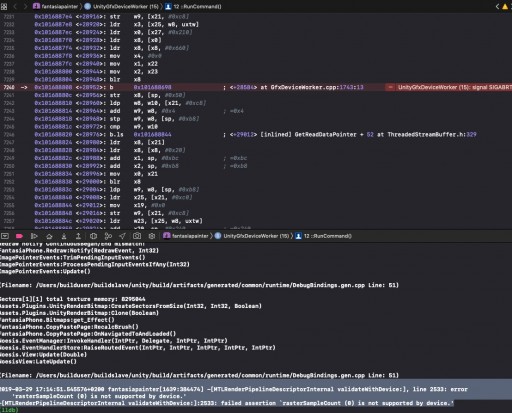Jump to previous issue with left chevron
This screenshot has width=512, height=413.
click(497, 6)
